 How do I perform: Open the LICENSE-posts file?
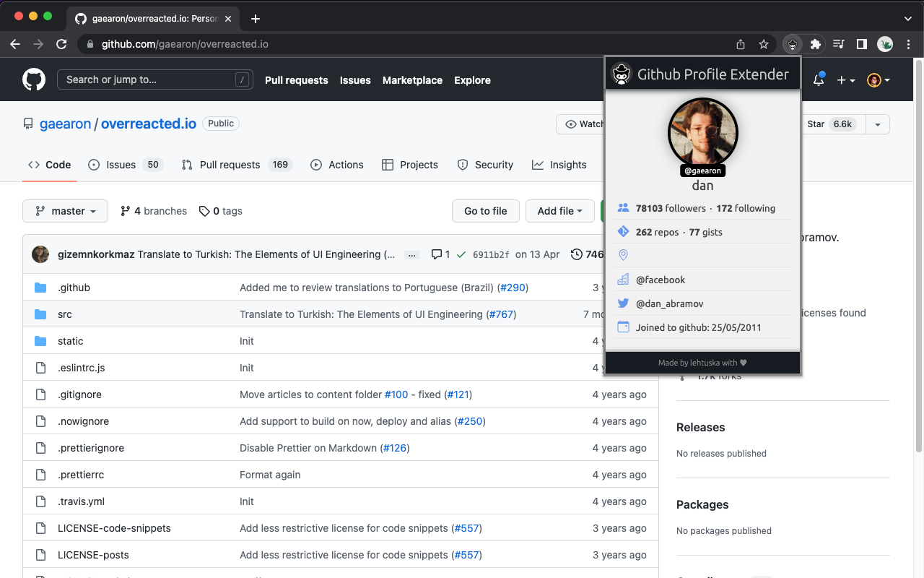point(93,555)
